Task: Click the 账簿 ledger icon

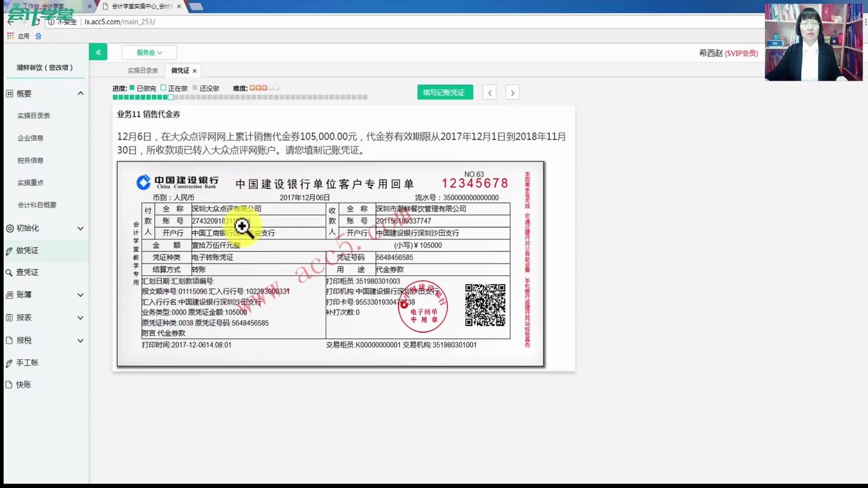Action: tap(9, 295)
